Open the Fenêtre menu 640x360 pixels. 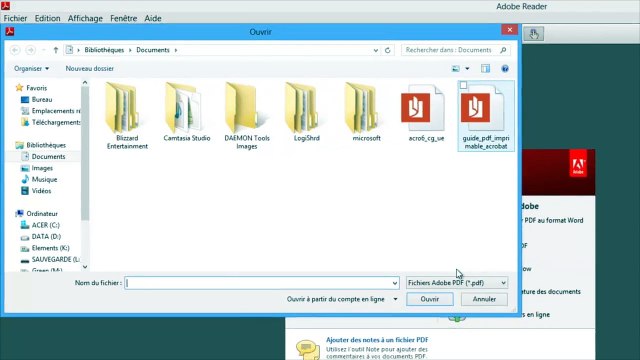(x=123, y=18)
